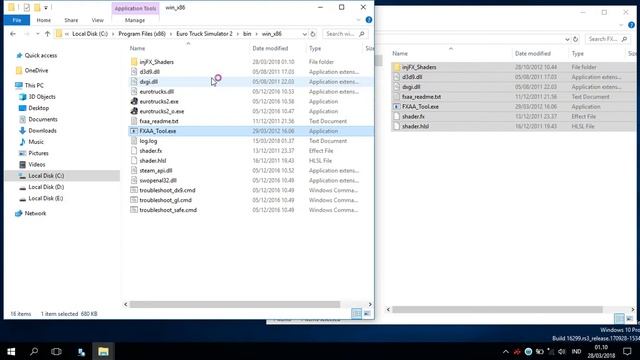Open Downloads in navigation pane
The height and width of the screenshot is (360, 640).
42,131
